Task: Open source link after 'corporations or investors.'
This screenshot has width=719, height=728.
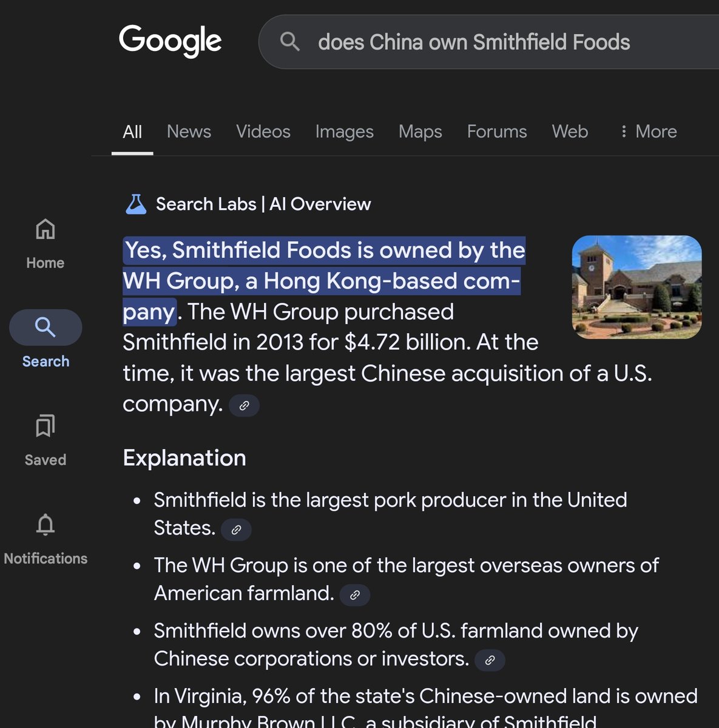Action: point(490,660)
